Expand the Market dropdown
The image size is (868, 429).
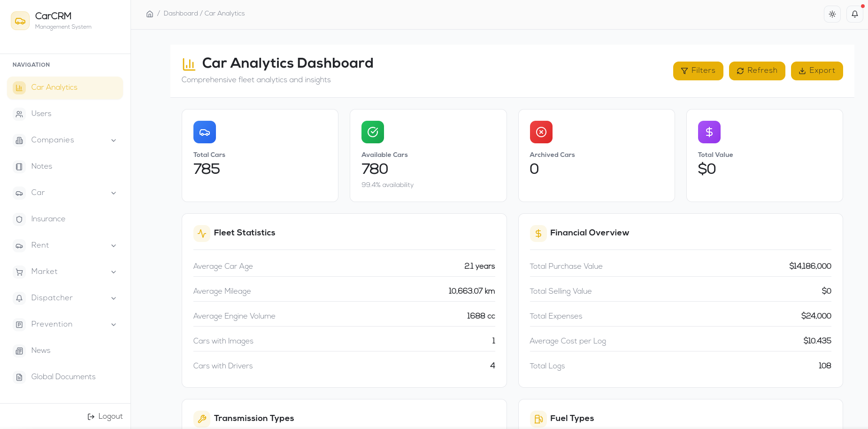pos(114,272)
